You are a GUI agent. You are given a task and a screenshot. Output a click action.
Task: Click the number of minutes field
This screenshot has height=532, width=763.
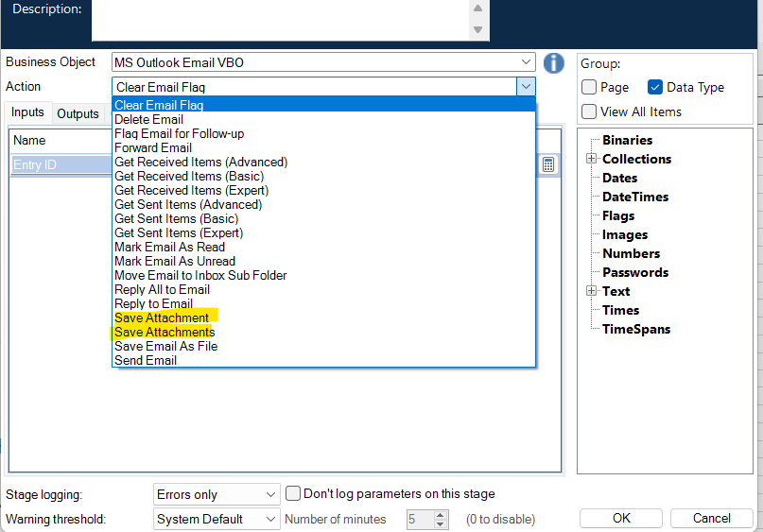(x=420, y=520)
